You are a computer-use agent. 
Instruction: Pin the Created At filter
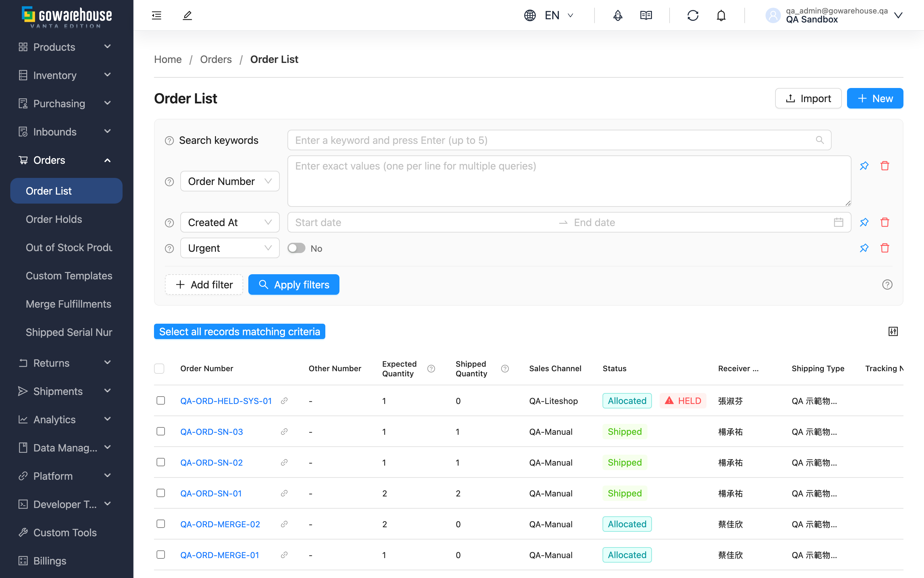click(864, 222)
